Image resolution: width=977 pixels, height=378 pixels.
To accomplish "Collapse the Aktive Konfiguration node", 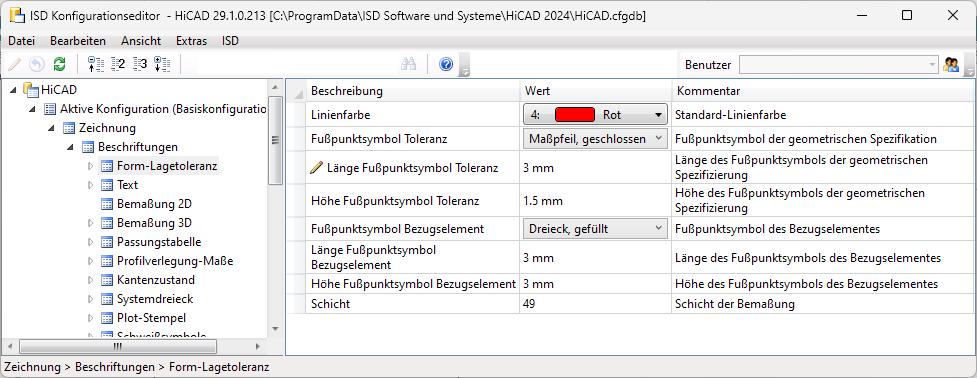I will click(x=33, y=110).
